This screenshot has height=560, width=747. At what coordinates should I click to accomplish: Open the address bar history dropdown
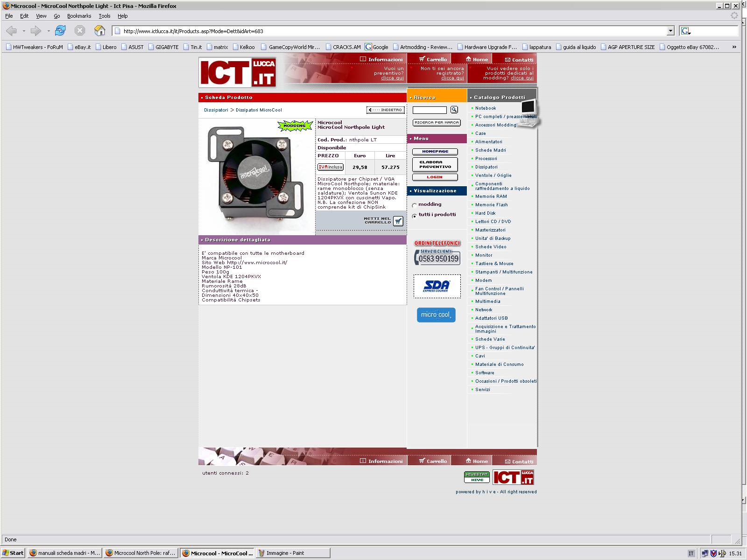click(x=671, y=31)
